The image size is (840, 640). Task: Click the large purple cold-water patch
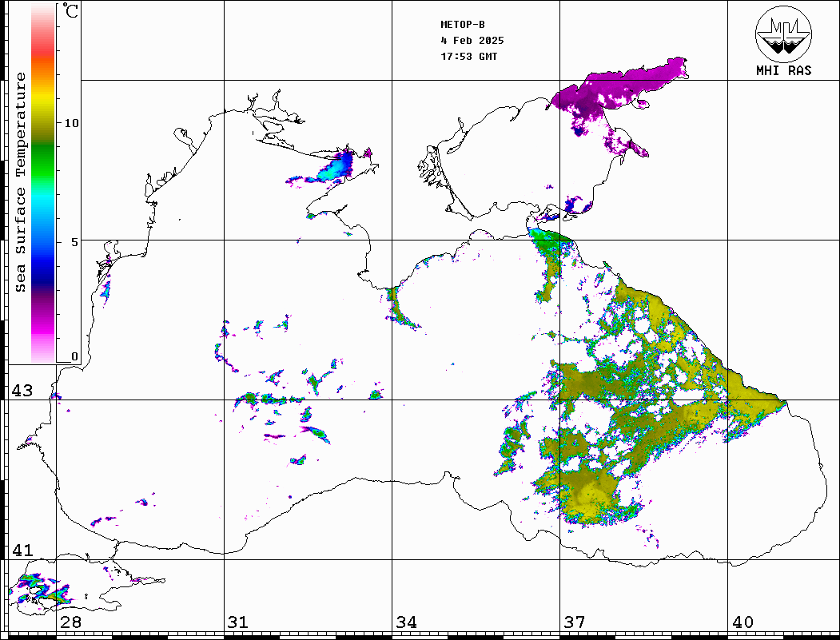pos(615,89)
